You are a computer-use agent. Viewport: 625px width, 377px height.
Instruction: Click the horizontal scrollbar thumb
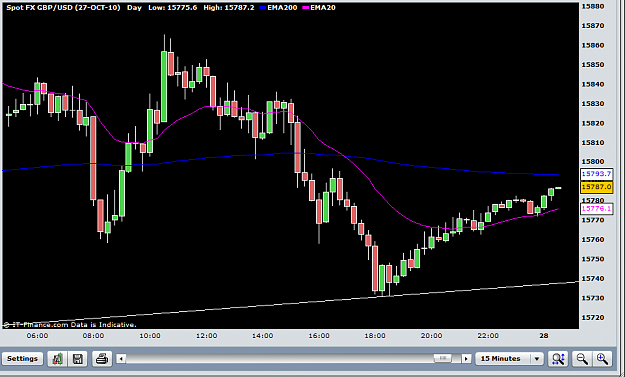pos(442,359)
